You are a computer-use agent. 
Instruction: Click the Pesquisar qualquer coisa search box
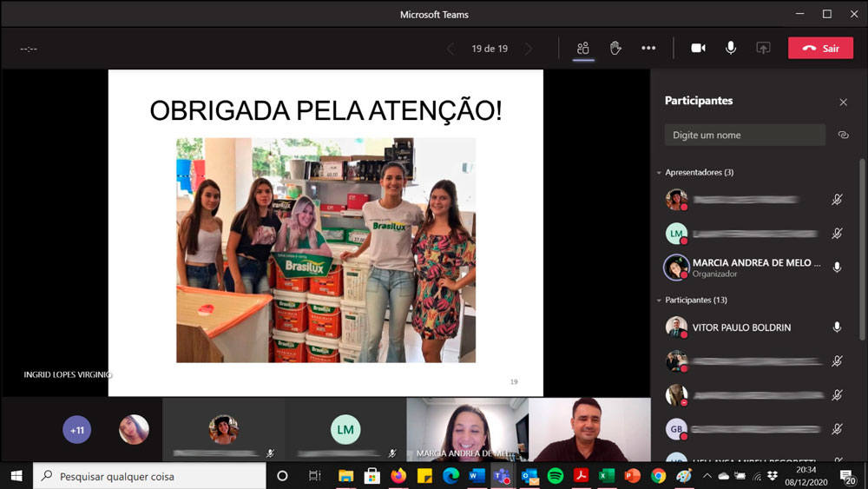point(149,476)
